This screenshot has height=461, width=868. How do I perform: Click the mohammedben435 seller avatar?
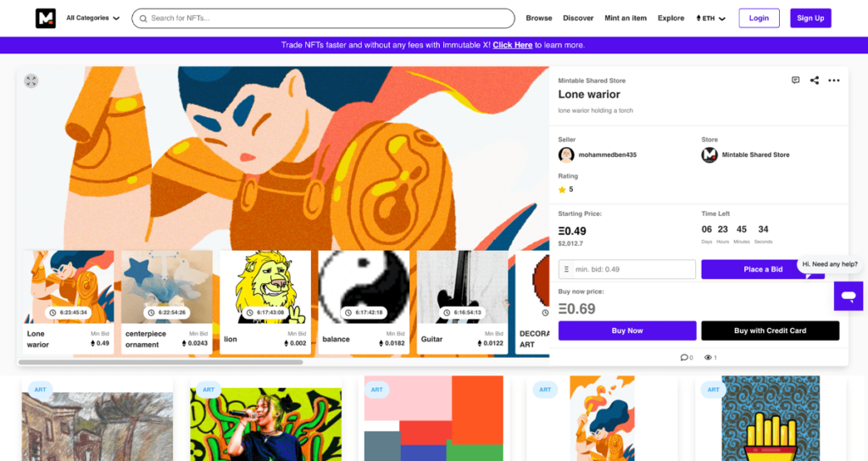565,155
